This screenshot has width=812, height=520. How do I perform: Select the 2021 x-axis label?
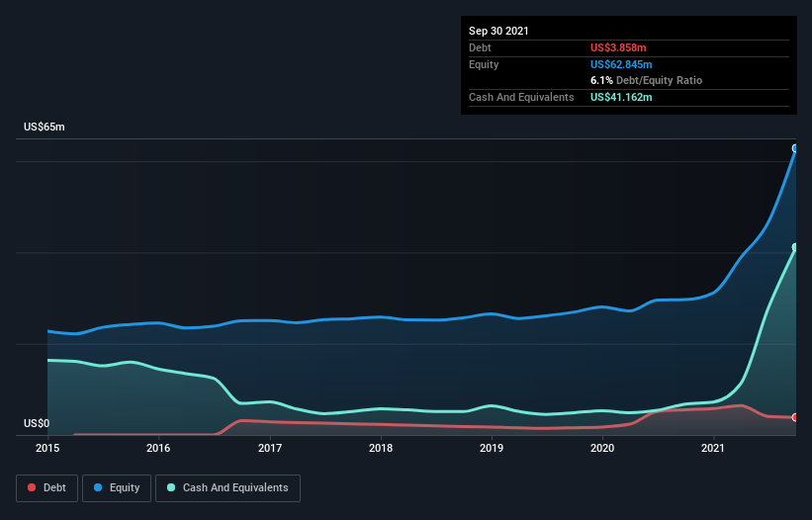pos(713,448)
